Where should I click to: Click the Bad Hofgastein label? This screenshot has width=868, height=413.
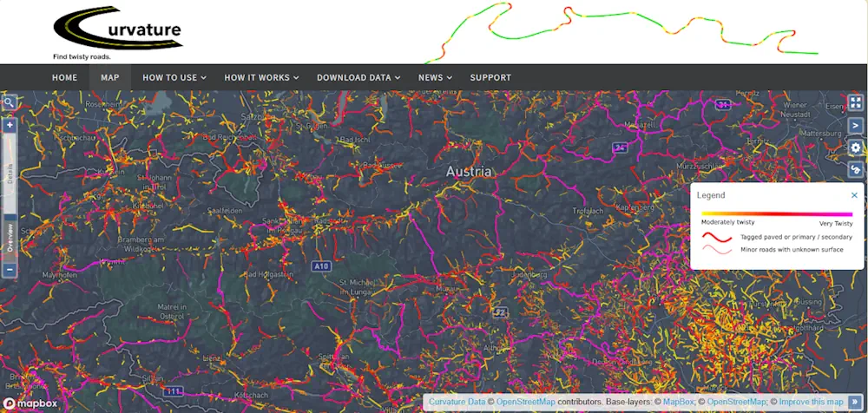coord(266,273)
